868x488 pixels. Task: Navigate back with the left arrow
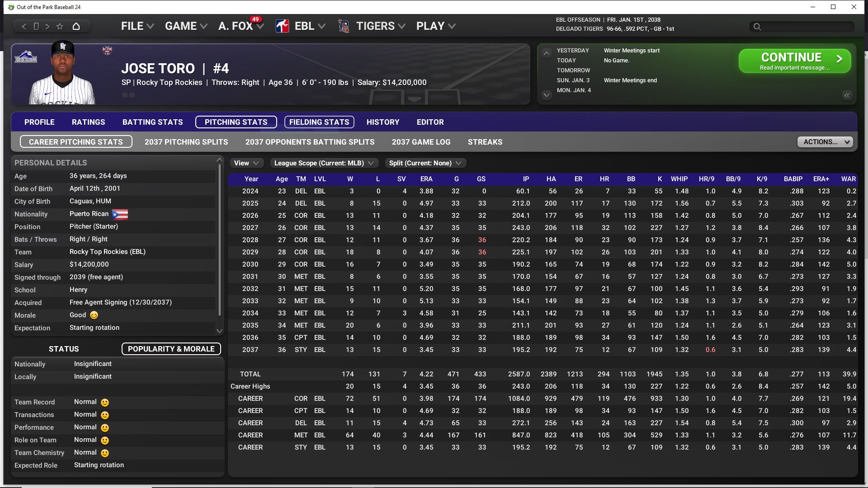coord(24,26)
